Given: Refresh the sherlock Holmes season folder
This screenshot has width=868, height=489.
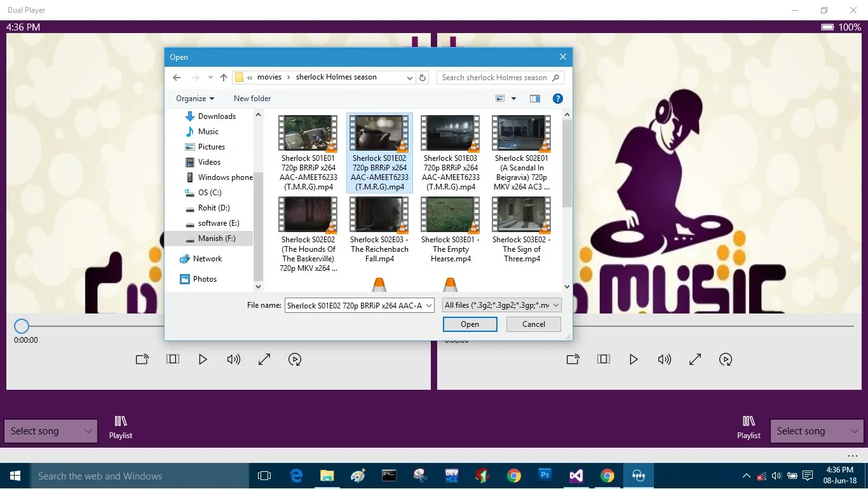Looking at the screenshot, I should (423, 78).
